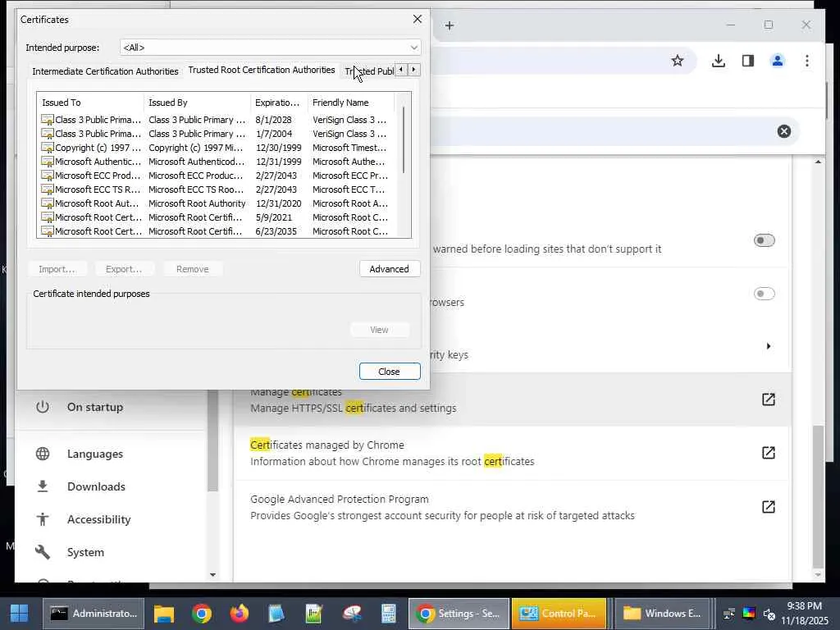Open Accessibility settings section

coord(98,519)
